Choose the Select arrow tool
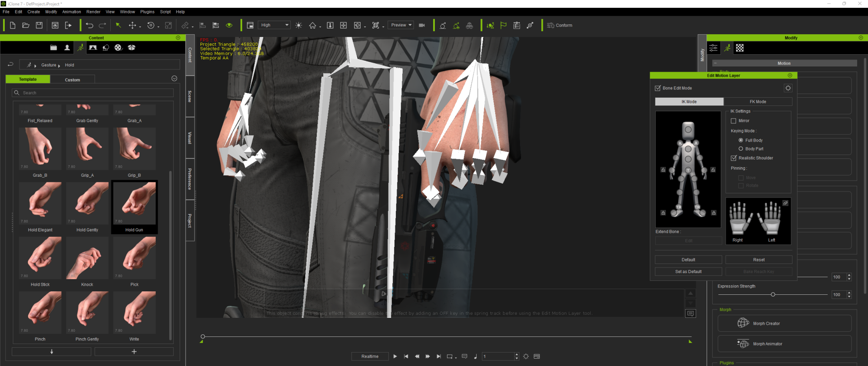Viewport: 868px width, 366px height. [x=118, y=25]
